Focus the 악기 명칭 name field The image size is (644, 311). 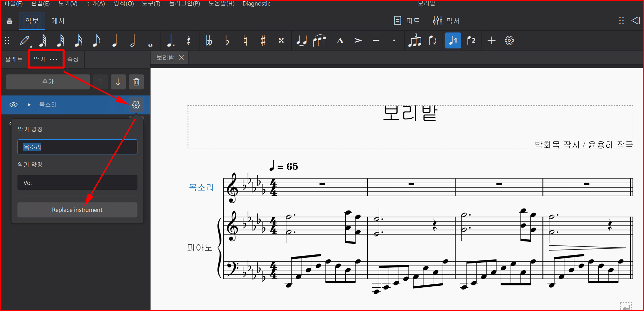coord(77,147)
